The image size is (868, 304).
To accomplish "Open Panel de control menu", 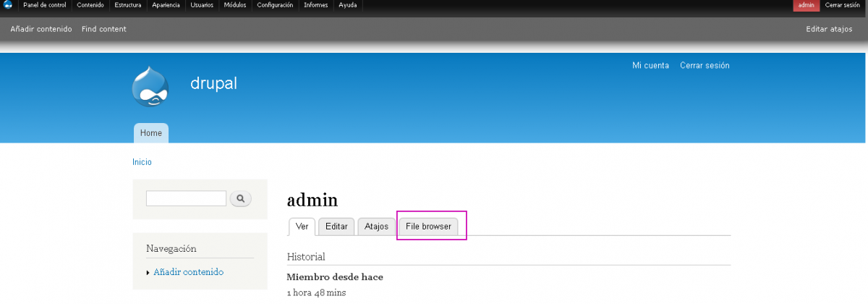I will point(45,5).
